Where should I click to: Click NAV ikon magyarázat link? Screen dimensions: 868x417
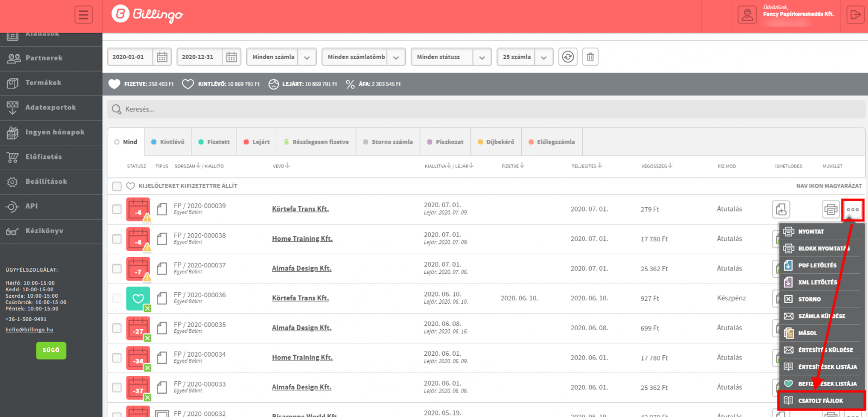coord(829,186)
